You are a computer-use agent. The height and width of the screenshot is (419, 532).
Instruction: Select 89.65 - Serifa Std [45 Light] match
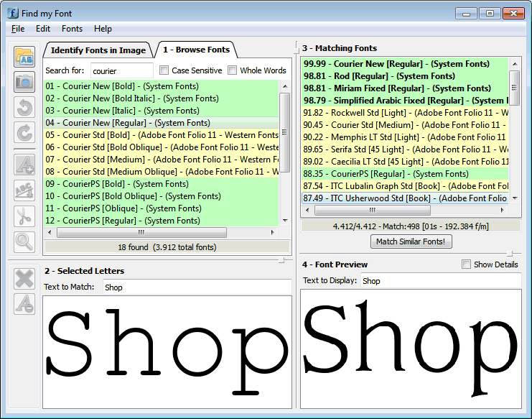coord(405,149)
